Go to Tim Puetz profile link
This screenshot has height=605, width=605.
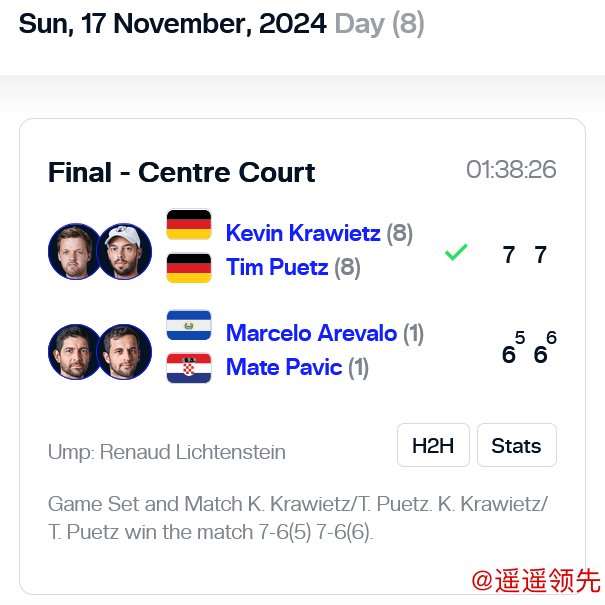[279, 268]
